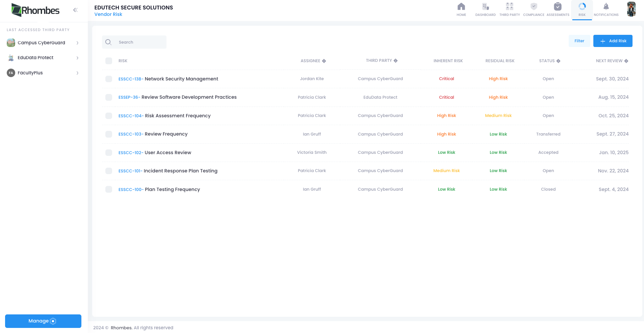This screenshot has width=644, height=333.
Task: Click assignee Victoria Smith
Action: point(312,152)
